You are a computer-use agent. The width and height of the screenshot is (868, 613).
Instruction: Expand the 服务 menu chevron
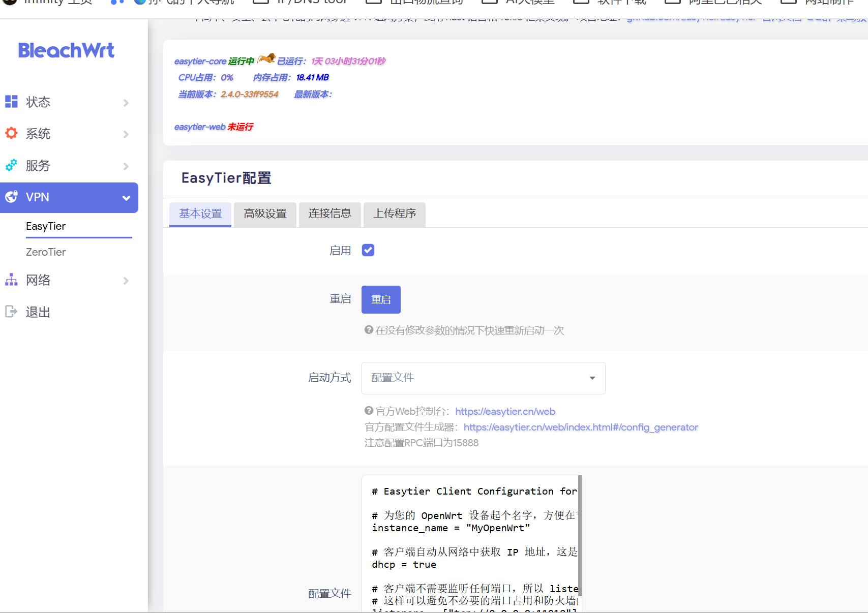[126, 166]
